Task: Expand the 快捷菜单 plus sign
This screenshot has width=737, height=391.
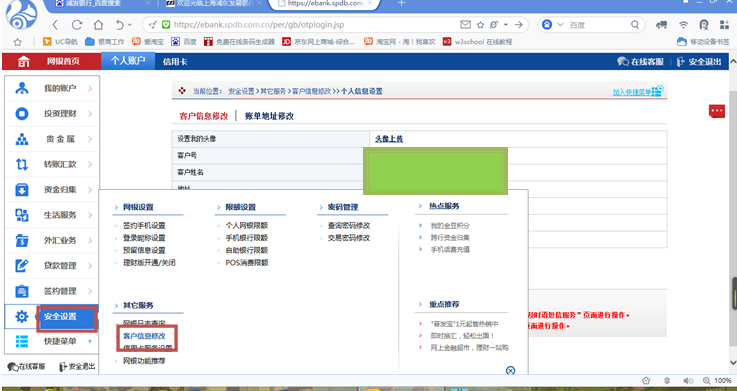Action: [x=89, y=341]
